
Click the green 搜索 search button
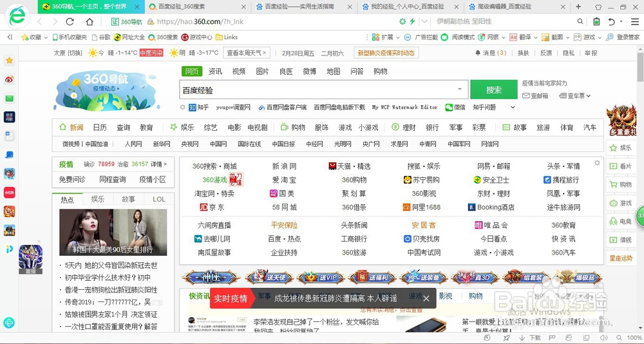coord(494,90)
